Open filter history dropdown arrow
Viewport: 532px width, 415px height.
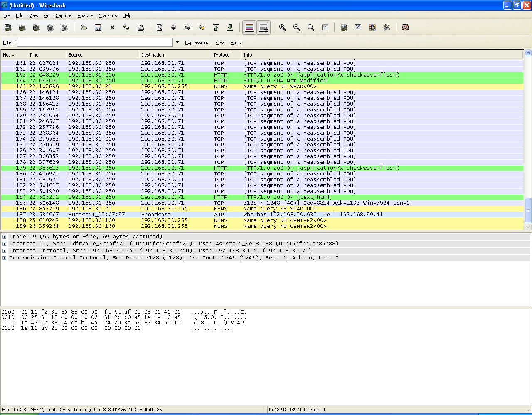(x=178, y=42)
